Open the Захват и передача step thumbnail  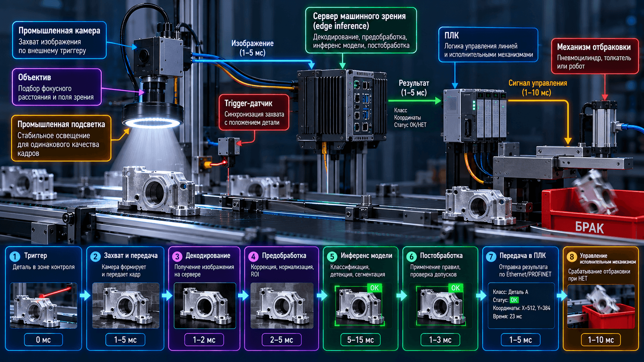(x=126, y=306)
